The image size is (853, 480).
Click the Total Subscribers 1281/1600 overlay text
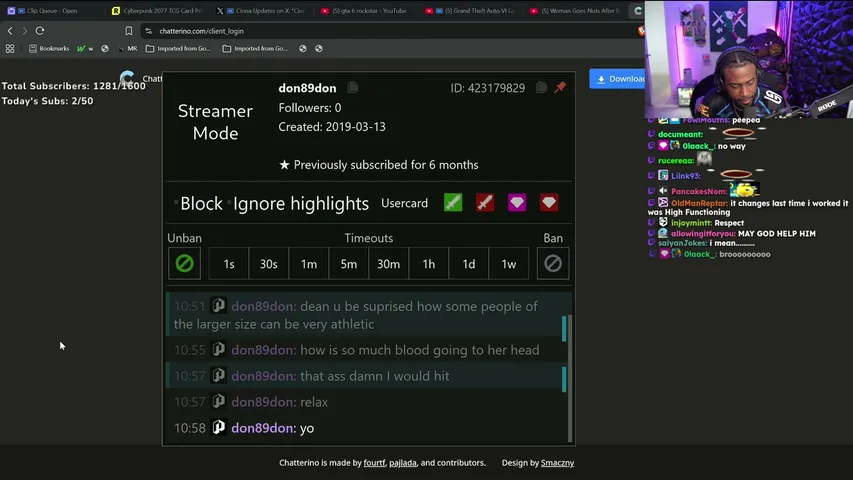point(73,86)
